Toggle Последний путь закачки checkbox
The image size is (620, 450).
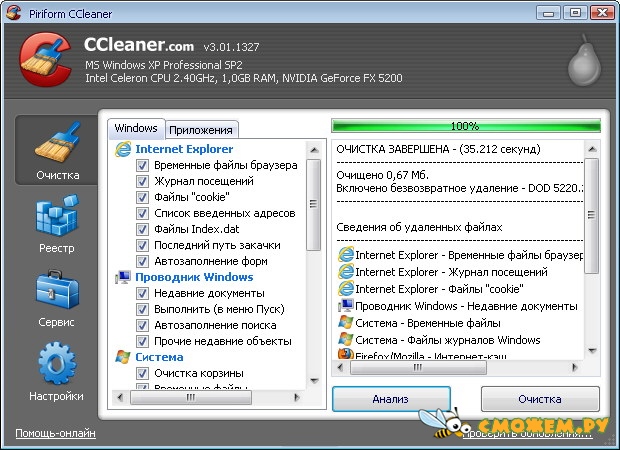(142, 245)
